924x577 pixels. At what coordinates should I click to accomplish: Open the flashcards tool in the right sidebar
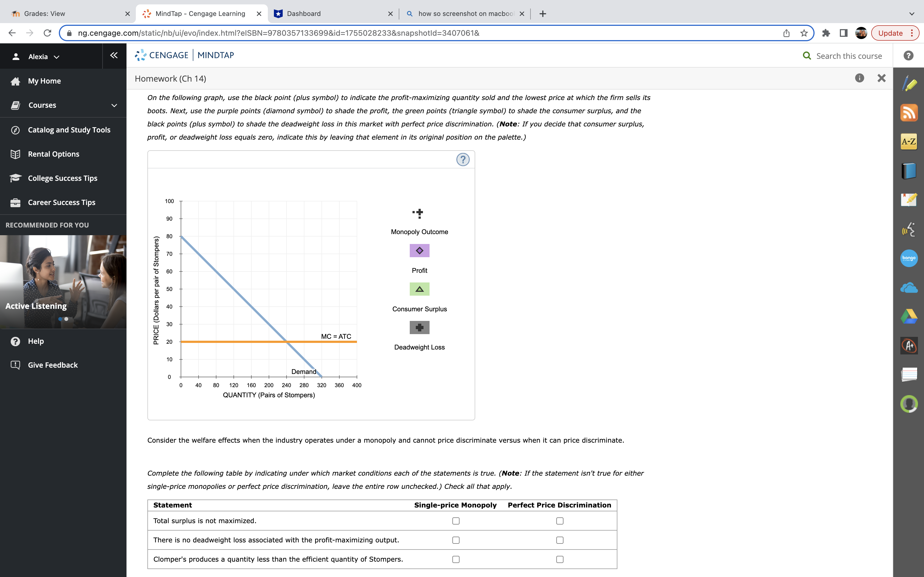click(x=909, y=374)
